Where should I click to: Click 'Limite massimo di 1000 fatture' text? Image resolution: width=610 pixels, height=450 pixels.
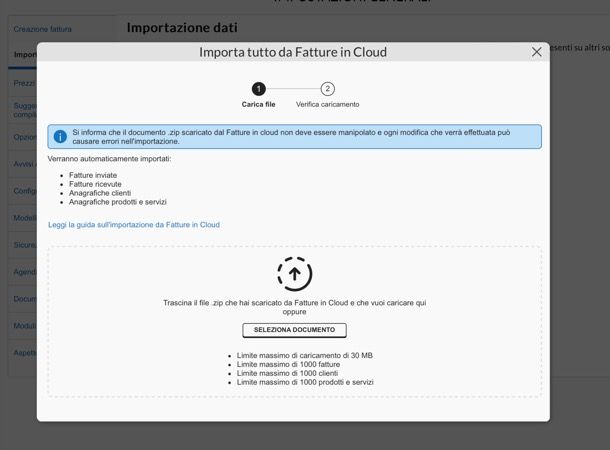[x=288, y=364]
